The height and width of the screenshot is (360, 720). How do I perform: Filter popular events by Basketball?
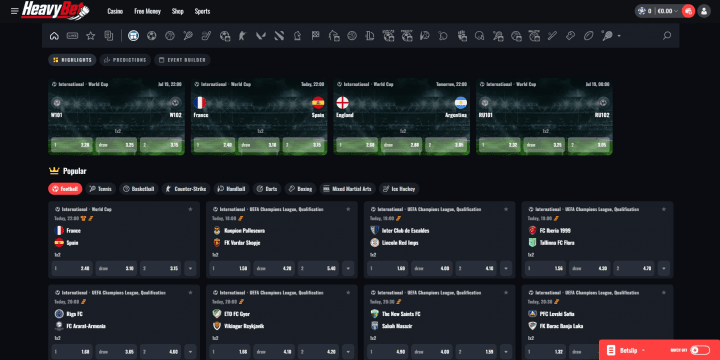point(139,189)
